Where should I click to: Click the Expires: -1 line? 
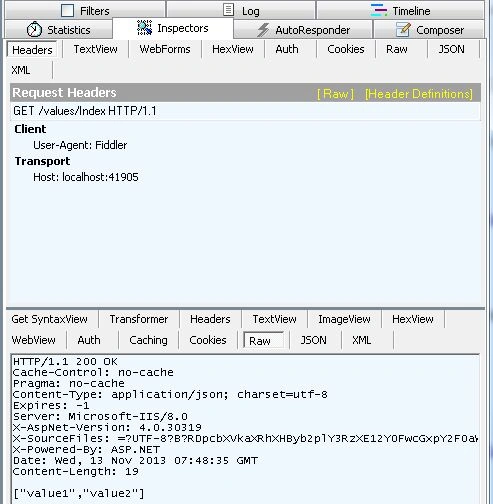(51, 406)
